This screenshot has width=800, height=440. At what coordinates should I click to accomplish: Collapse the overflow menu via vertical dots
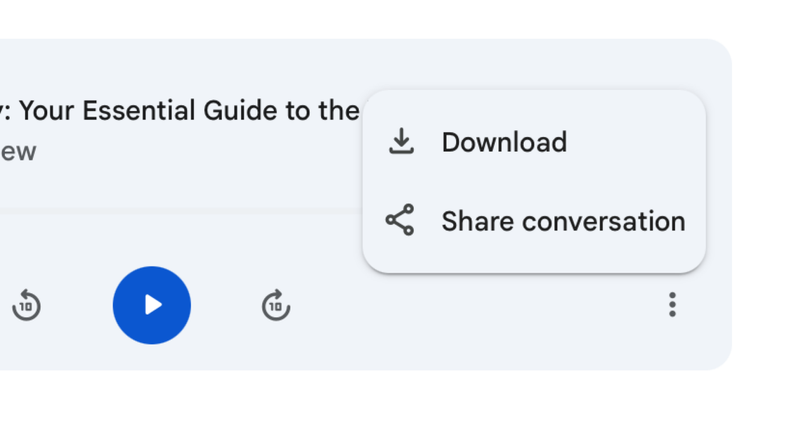point(672,305)
